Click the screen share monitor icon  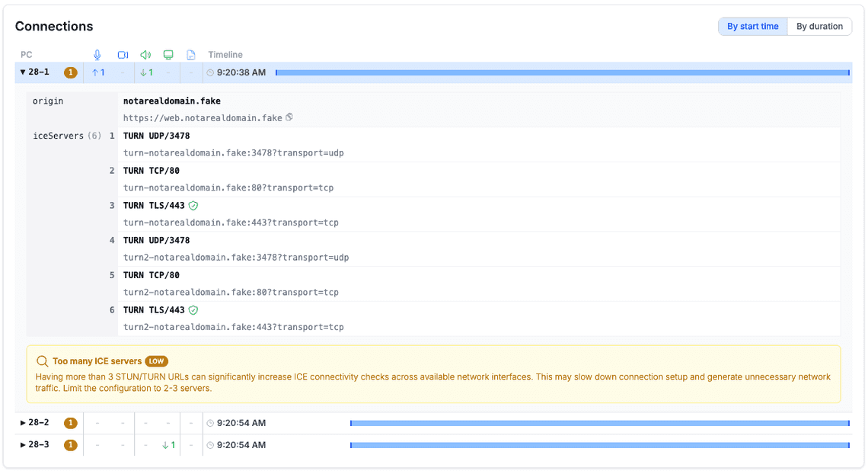click(168, 55)
